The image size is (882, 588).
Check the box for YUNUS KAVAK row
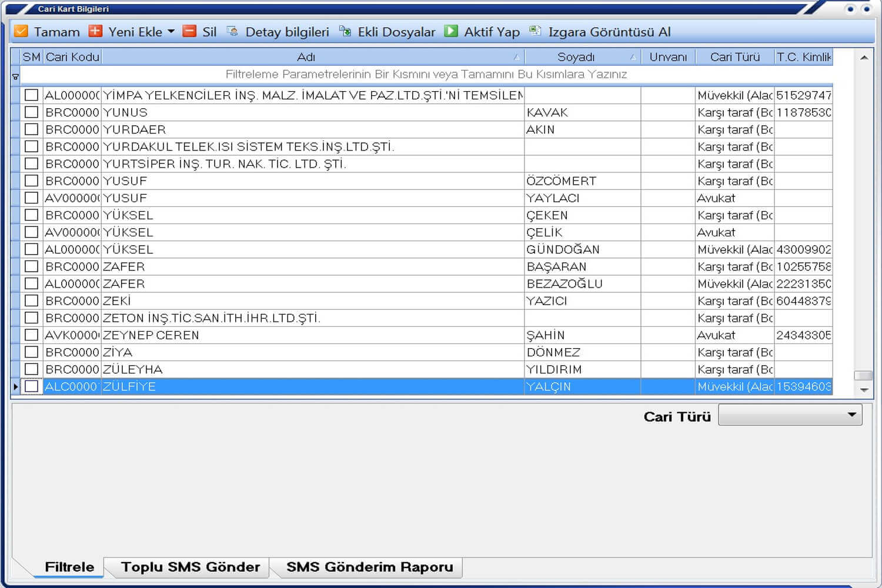click(32, 112)
